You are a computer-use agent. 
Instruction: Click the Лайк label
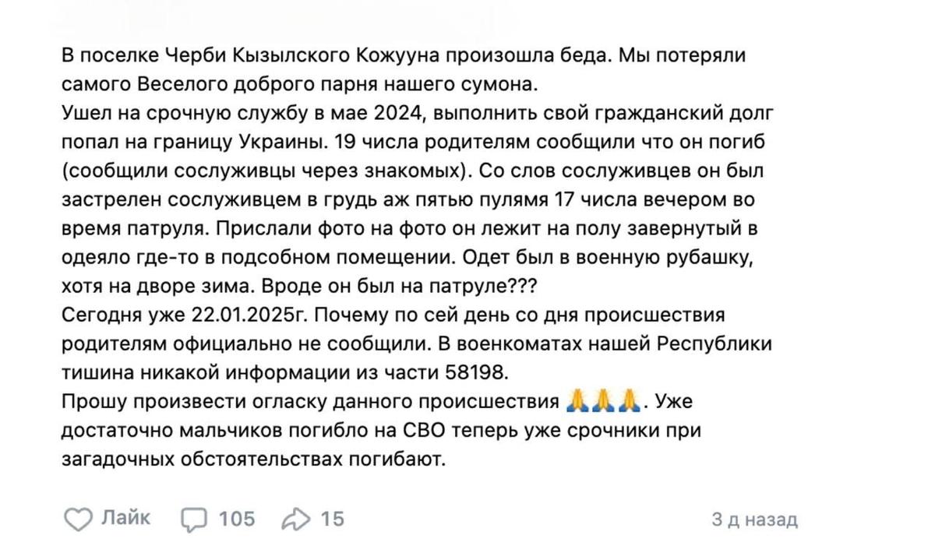click(126, 517)
